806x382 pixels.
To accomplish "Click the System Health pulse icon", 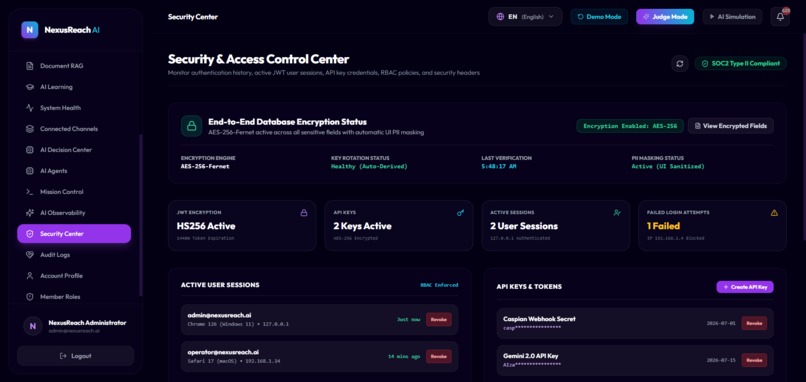I will point(30,108).
